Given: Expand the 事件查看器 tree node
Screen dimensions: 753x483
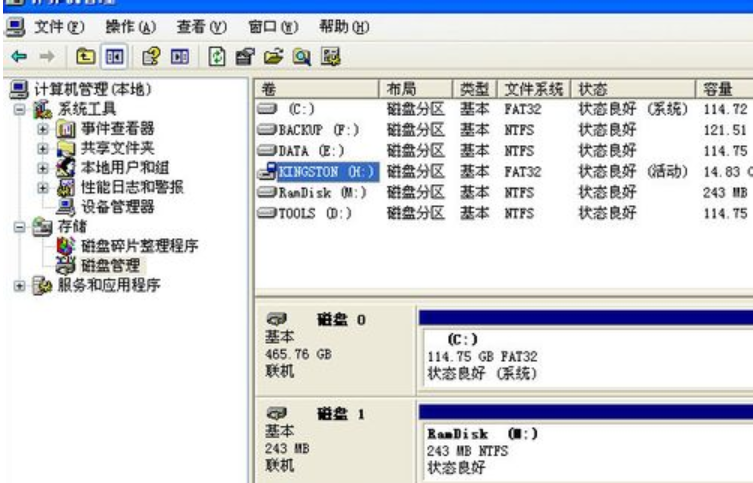Looking at the screenshot, I should [x=44, y=128].
